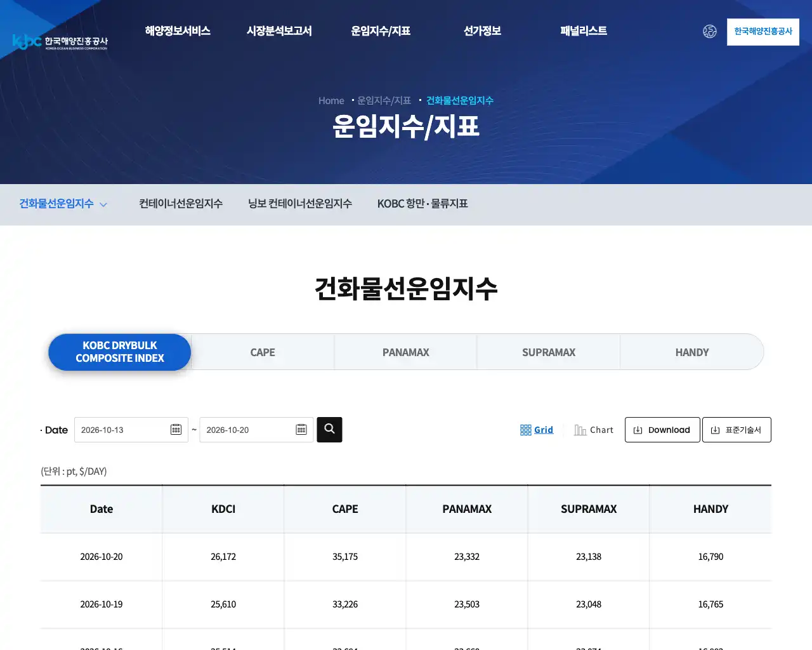Select the CAPE index tab
Viewport: 812px width, 650px height.
tap(263, 352)
